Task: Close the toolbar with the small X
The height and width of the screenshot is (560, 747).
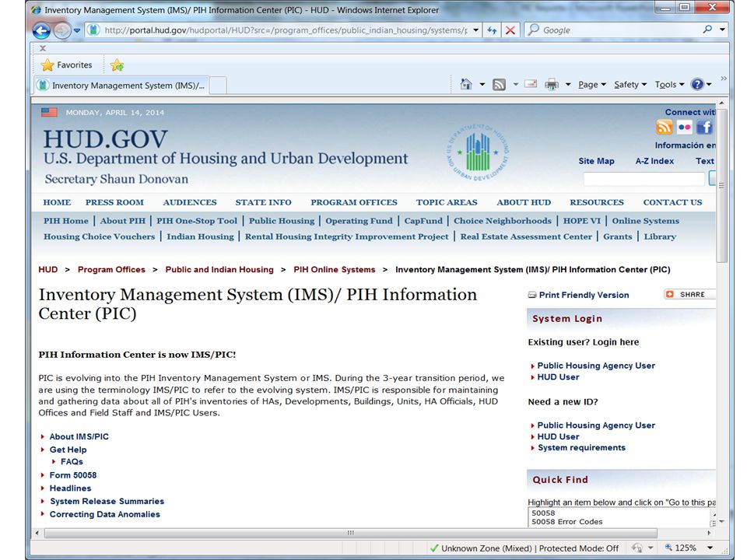Action: coord(42,48)
